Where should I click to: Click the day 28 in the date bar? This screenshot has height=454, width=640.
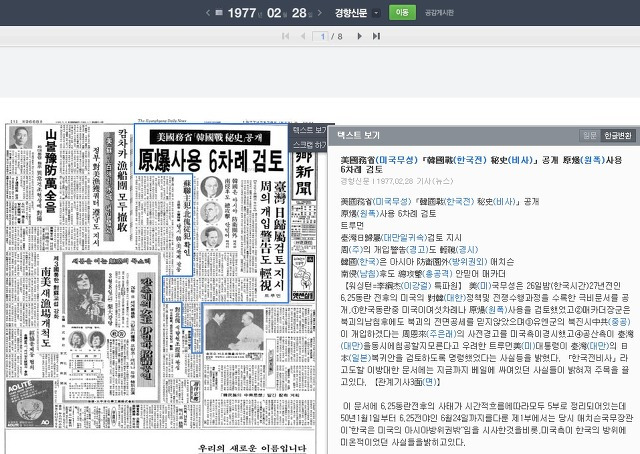coord(299,13)
